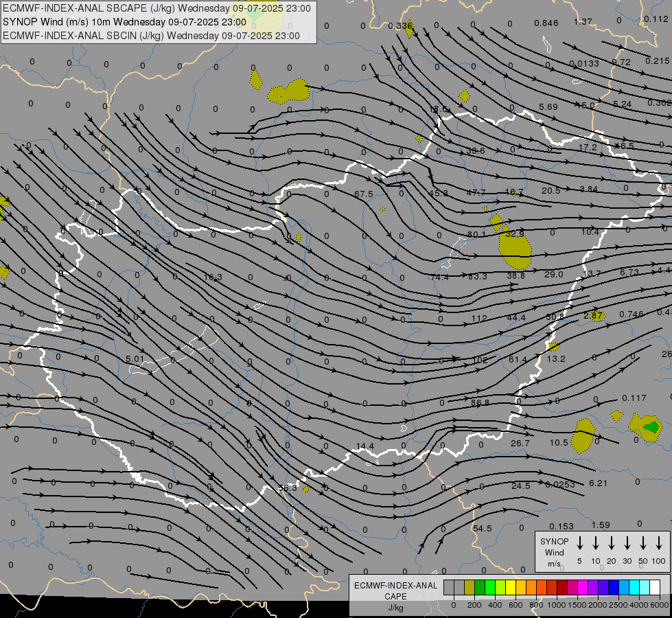The height and width of the screenshot is (618, 672).
Task: Click the grid value 86.8
Action: tap(480, 402)
